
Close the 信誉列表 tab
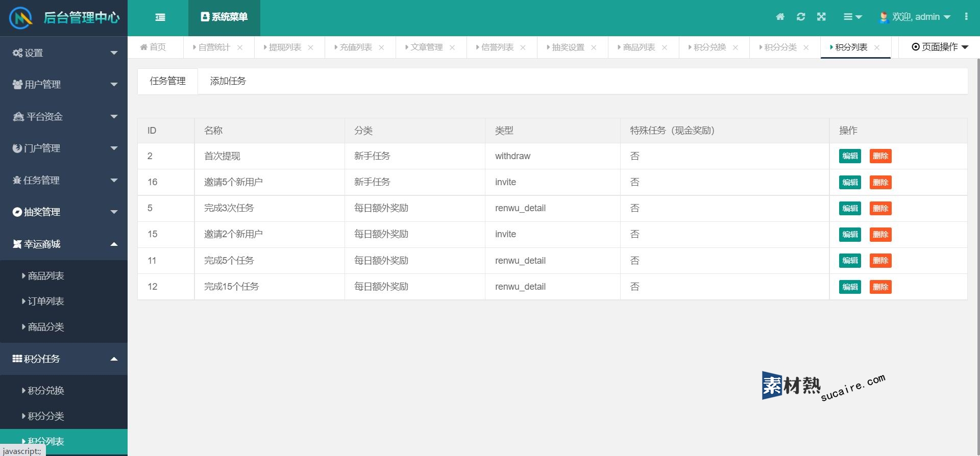[x=523, y=47]
